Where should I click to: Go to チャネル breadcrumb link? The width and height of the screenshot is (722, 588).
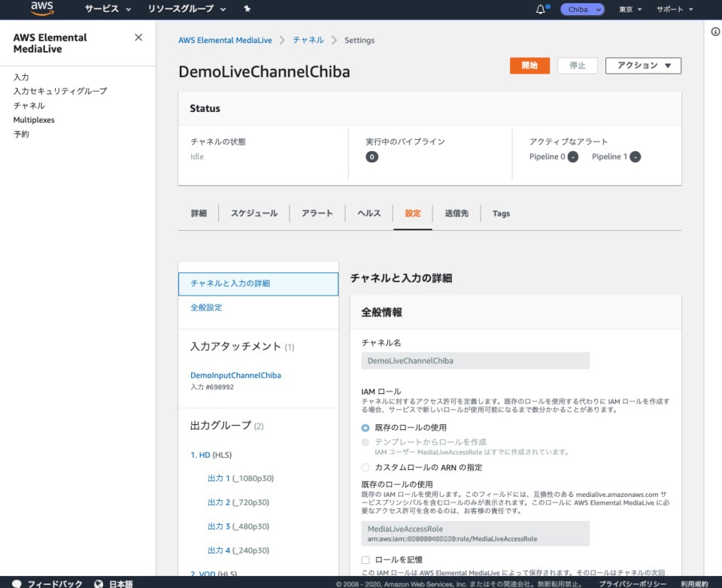(308, 40)
